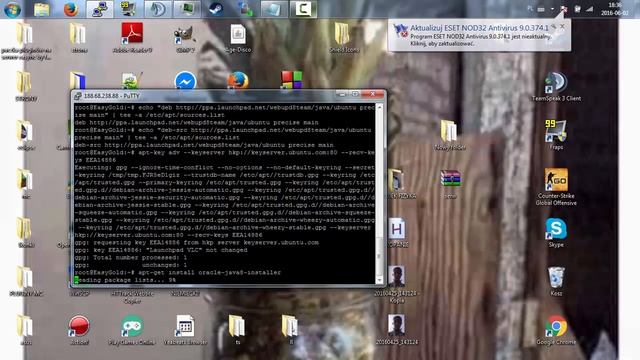Open Windows Explorer from the taskbar

41,9
